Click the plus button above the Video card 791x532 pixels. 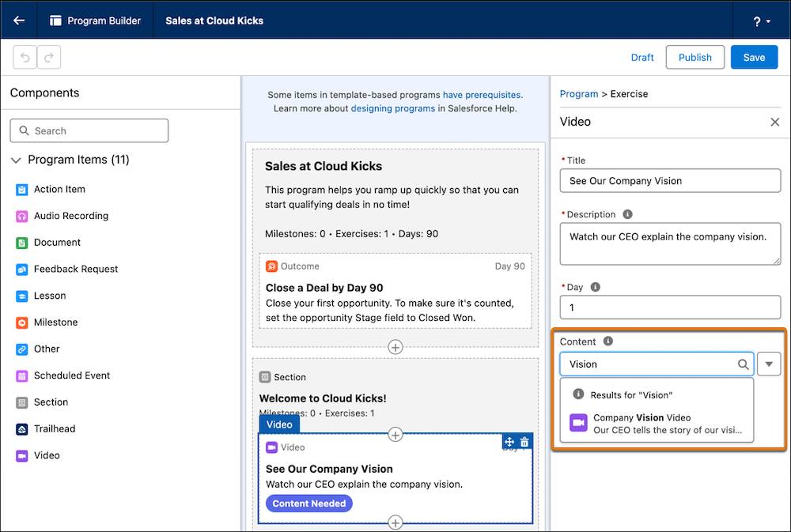coord(395,435)
